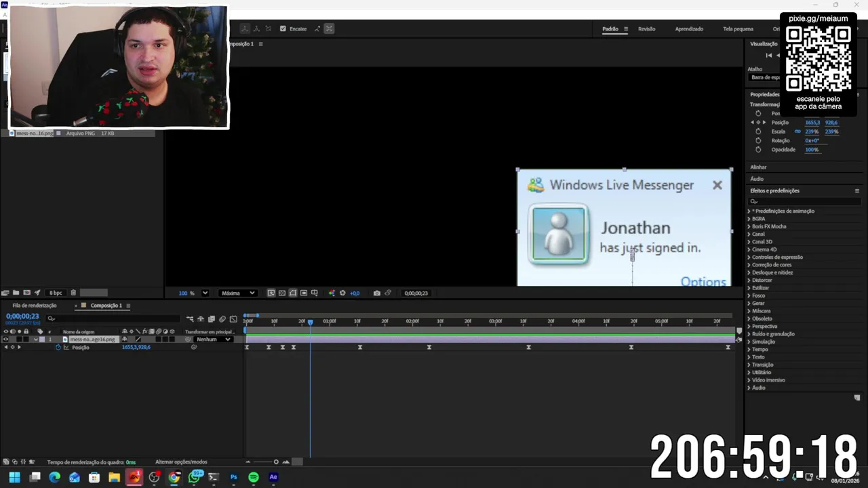Screen dimensions: 868x488
Task: Open Google Chrome from the Windows taskbar
Action: [x=174, y=477]
